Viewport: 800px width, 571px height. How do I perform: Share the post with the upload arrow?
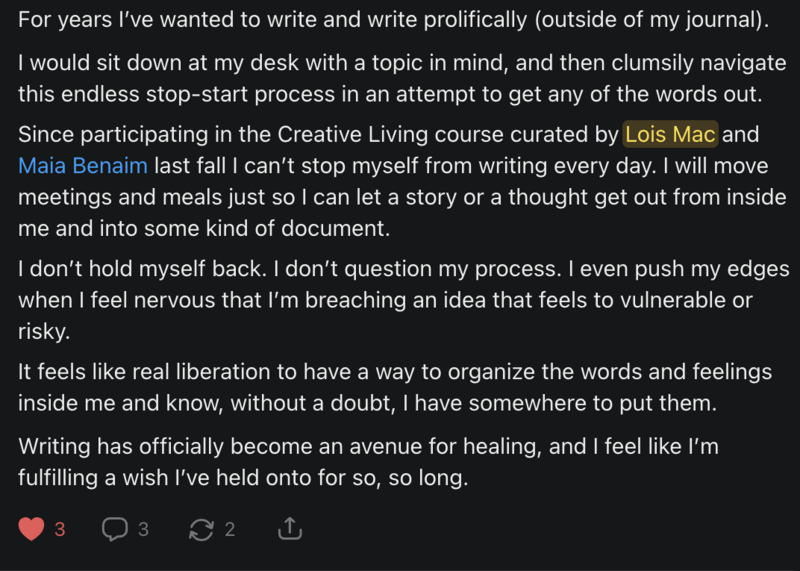coord(290,528)
